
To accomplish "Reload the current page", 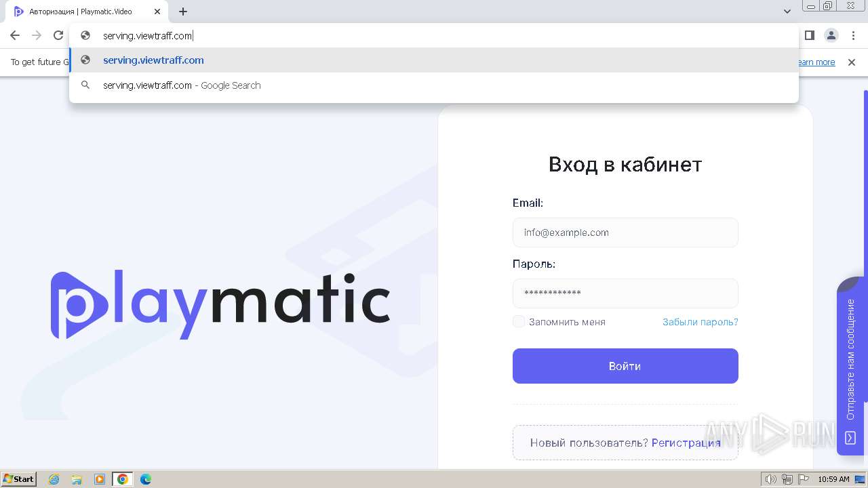I will (x=58, y=35).
